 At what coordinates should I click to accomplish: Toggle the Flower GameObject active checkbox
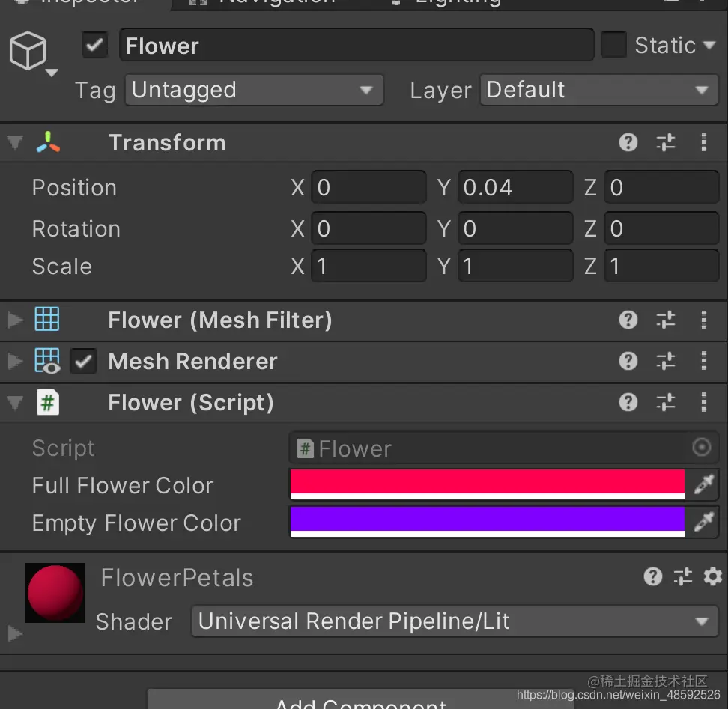94,45
